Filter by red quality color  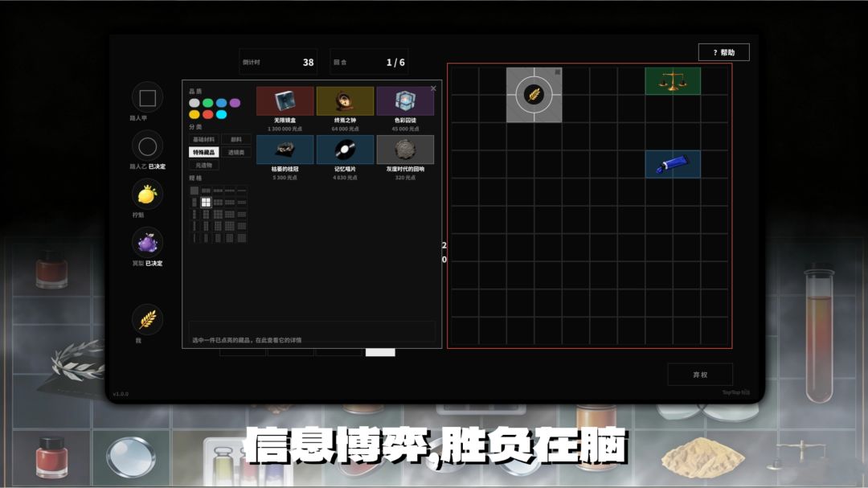207,115
